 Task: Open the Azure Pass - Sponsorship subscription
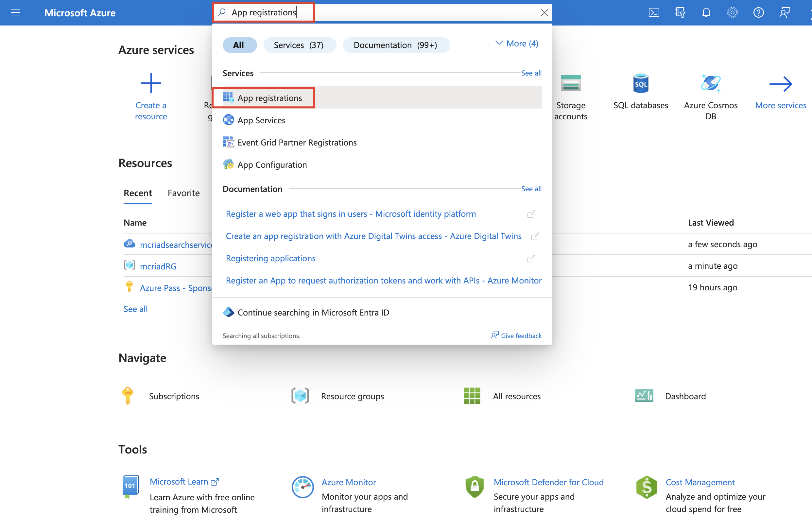point(176,288)
